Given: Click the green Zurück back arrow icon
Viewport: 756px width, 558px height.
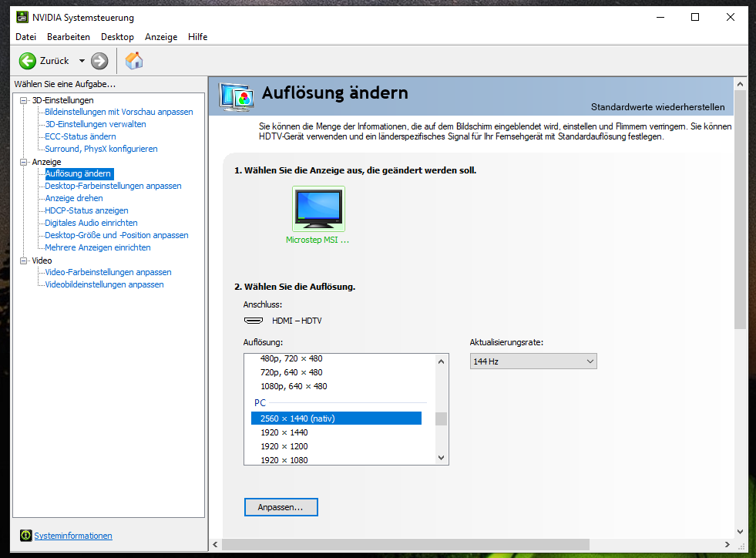Looking at the screenshot, I should pyautogui.click(x=28, y=61).
